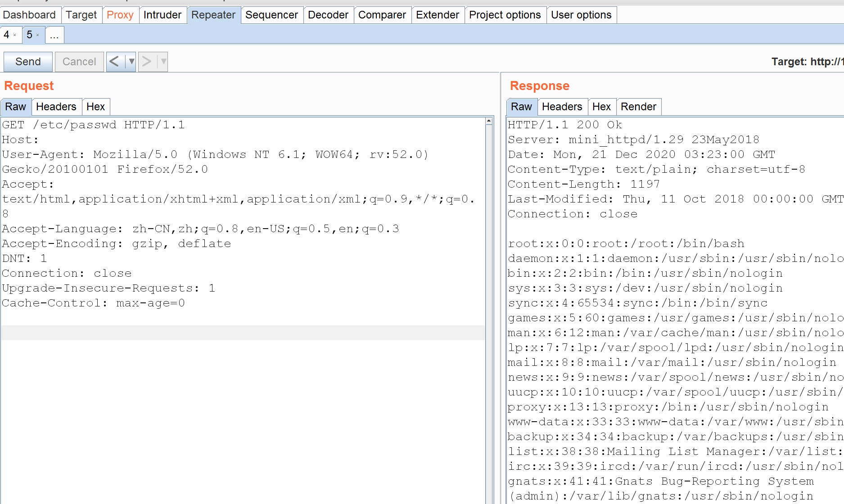View response Headers tab
This screenshot has width=844, height=504.
click(562, 107)
